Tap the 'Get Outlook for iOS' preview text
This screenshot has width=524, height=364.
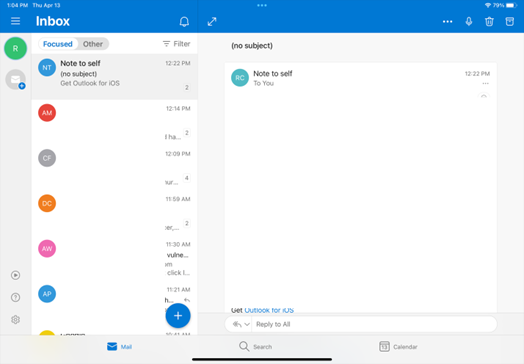click(x=90, y=83)
